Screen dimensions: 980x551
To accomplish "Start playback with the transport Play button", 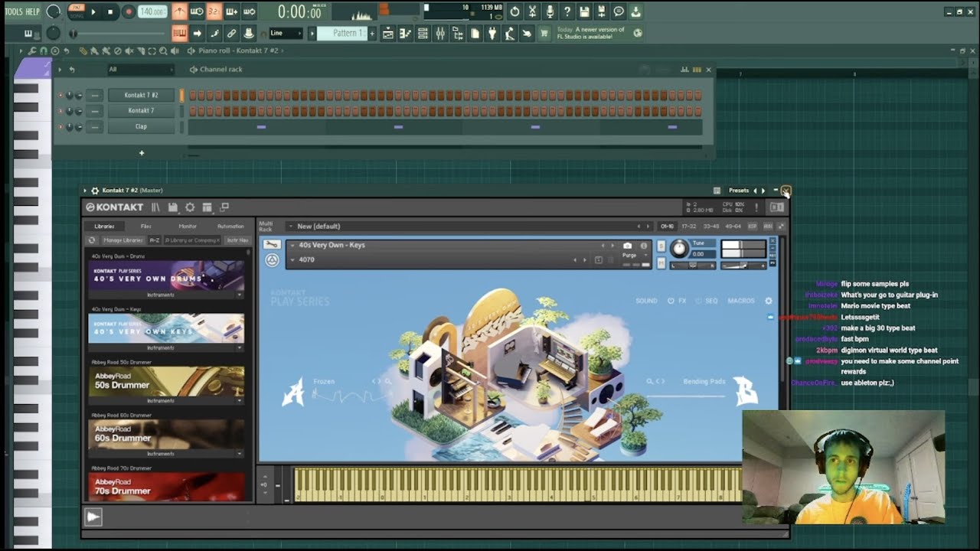I will point(93,11).
